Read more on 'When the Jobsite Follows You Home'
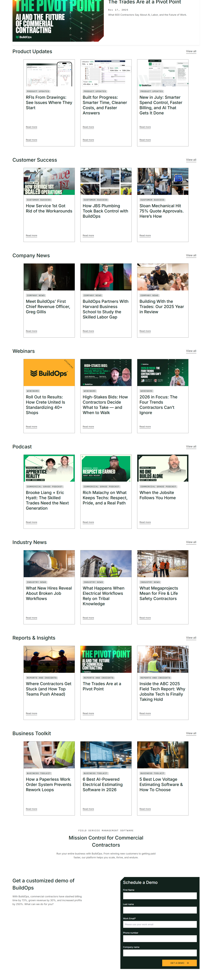The height and width of the screenshot is (980, 212). point(145,522)
